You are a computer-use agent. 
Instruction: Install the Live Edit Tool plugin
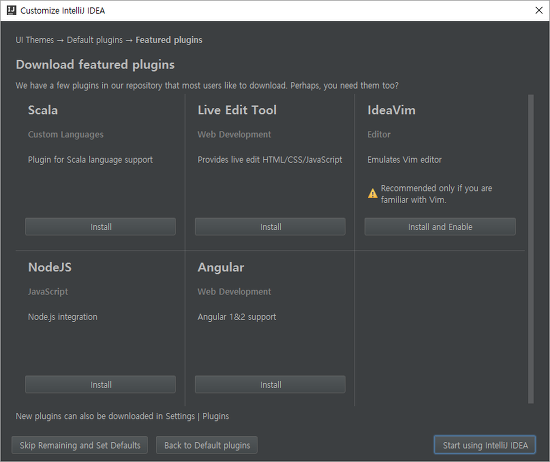pos(270,227)
